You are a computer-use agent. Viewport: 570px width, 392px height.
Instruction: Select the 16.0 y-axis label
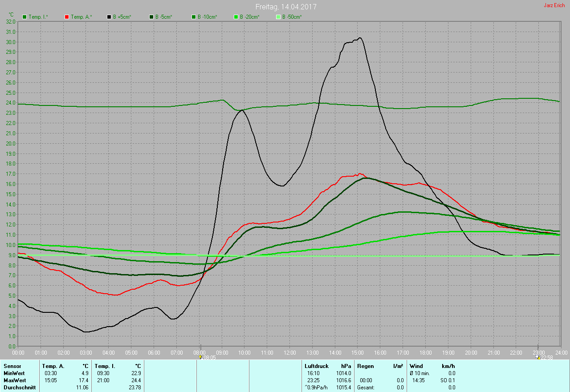pos(11,184)
